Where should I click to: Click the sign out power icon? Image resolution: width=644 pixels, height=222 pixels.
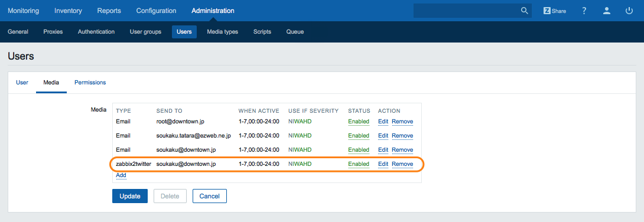click(629, 11)
